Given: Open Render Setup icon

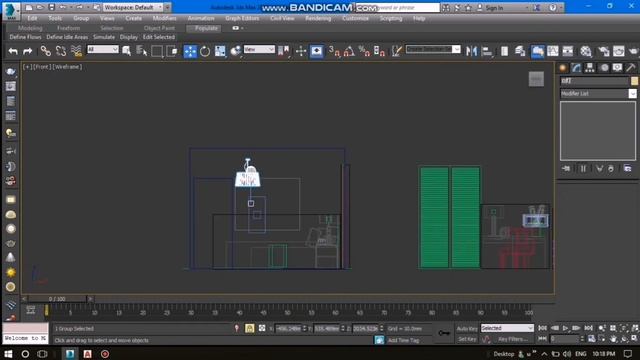Looking at the screenshot, I should tap(604, 51).
